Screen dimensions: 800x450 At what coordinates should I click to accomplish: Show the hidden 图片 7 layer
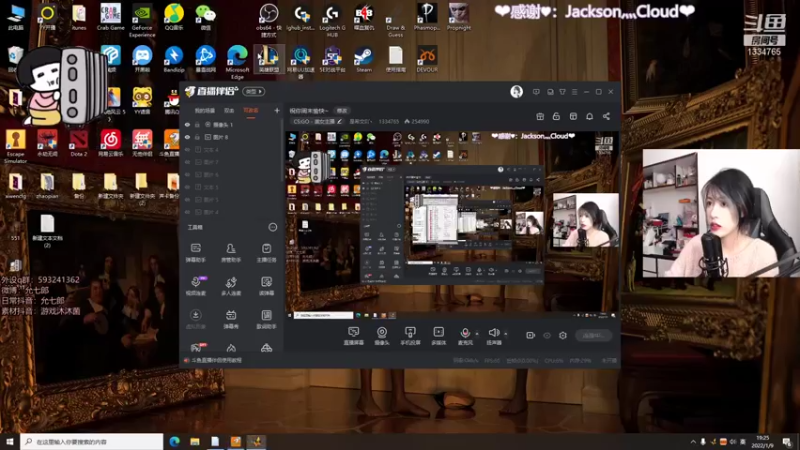(x=187, y=162)
